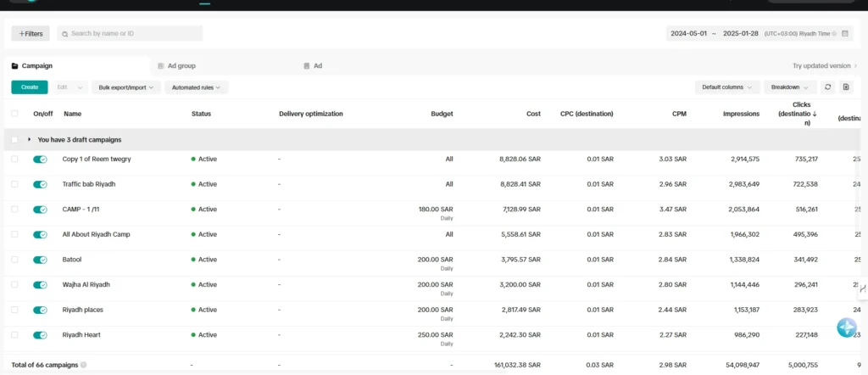868x375 pixels.
Task: Open the calendar icon in date range
Action: click(845, 33)
